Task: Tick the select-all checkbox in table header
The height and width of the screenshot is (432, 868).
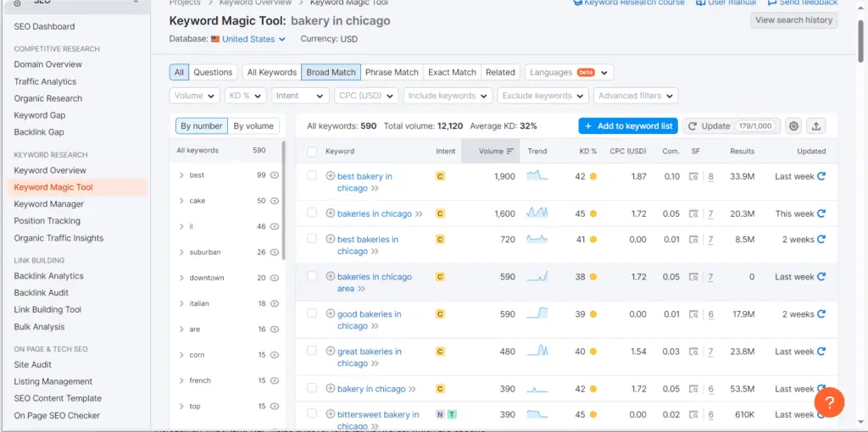Action: (312, 152)
